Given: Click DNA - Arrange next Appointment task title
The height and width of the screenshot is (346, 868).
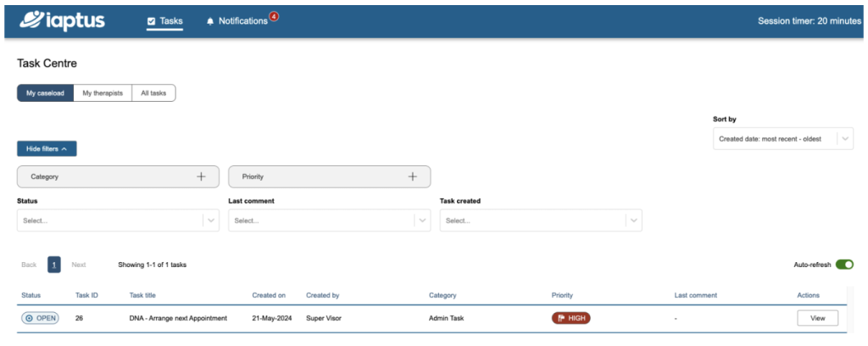Looking at the screenshot, I should pos(178,318).
